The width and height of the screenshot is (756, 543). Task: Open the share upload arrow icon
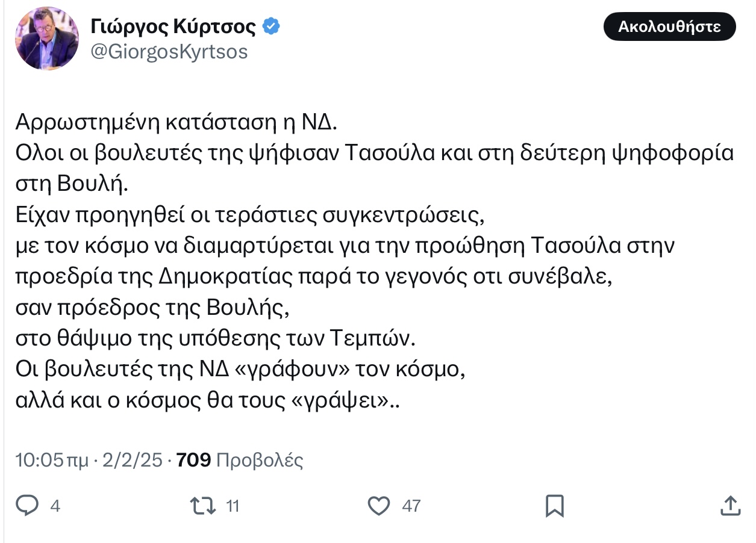(730, 505)
